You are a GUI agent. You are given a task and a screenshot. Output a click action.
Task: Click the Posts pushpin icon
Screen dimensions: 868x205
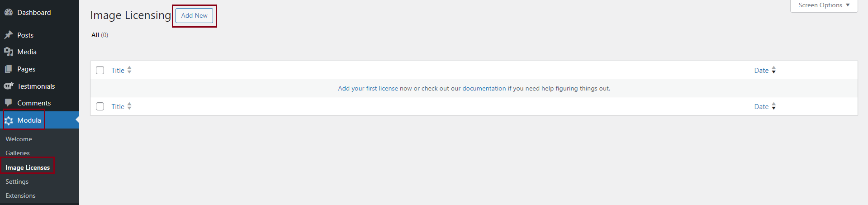point(8,35)
